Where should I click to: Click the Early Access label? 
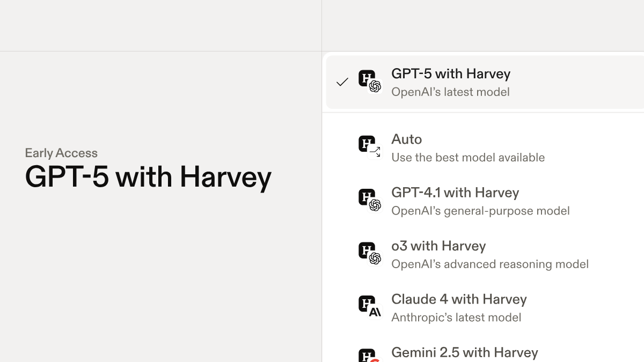coord(61,153)
